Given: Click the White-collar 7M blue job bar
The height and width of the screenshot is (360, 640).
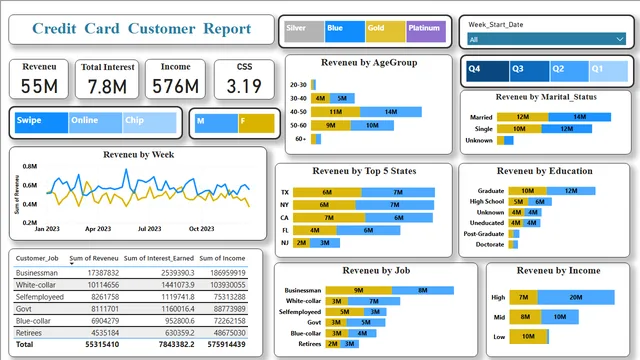Looking at the screenshot, I should [374, 301].
